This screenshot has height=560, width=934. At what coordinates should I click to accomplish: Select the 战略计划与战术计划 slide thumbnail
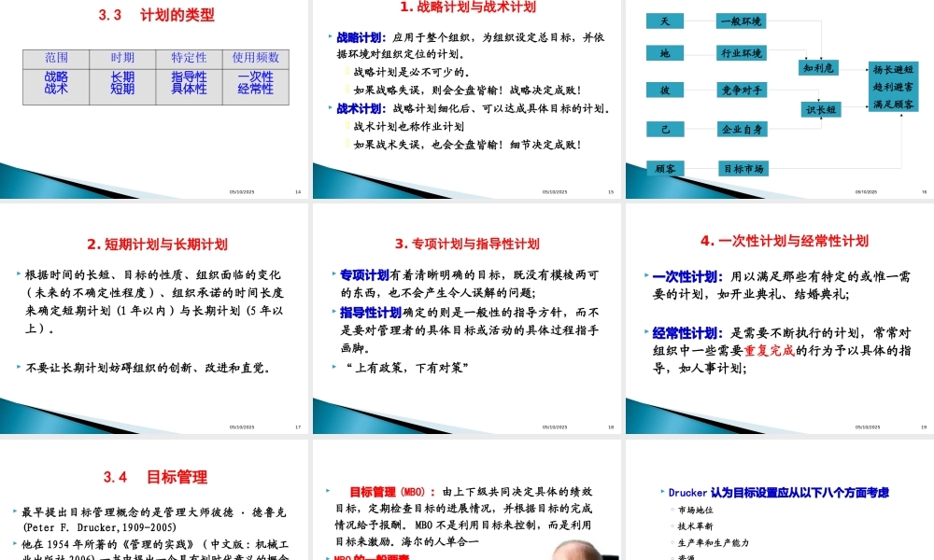[466, 99]
